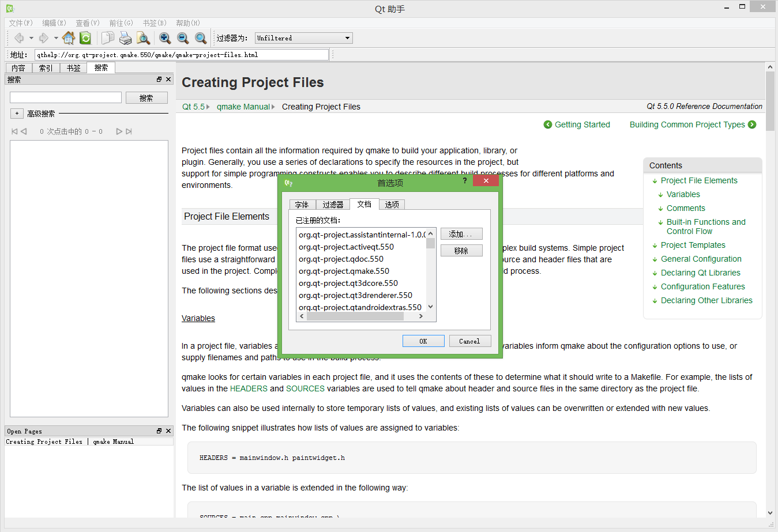Click Cancel in the 首选项 dialog

click(470, 341)
